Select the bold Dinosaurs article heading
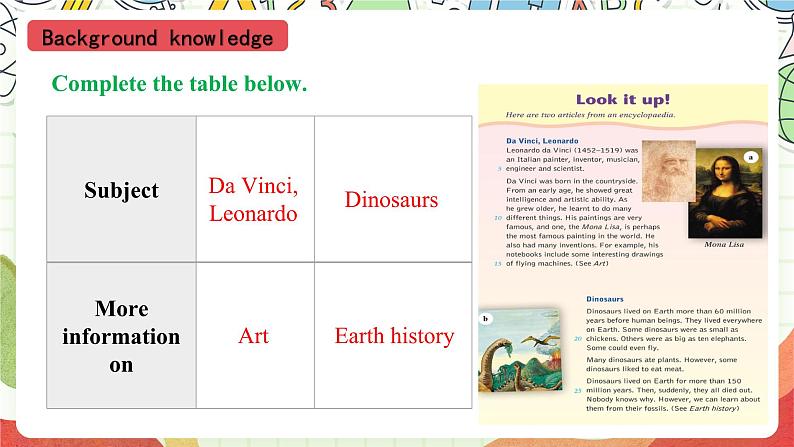The width and height of the screenshot is (794, 447). tap(605, 298)
